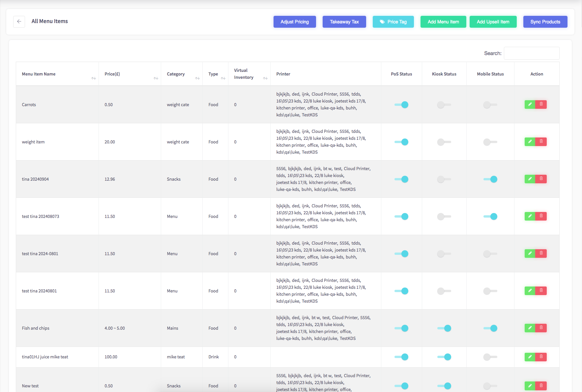Edit the New test item
This screenshot has height=392, width=582.
(x=530, y=386)
